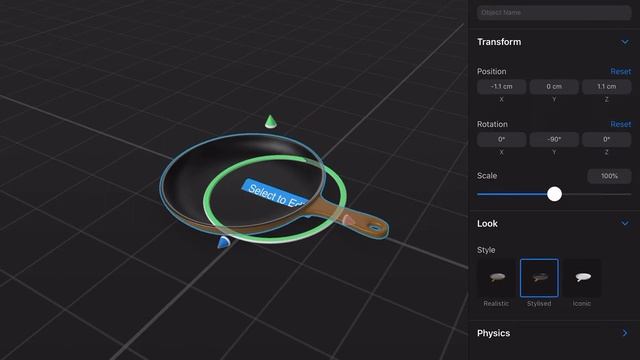Expand the Physics section chevron

pyautogui.click(x=624, y=333)
